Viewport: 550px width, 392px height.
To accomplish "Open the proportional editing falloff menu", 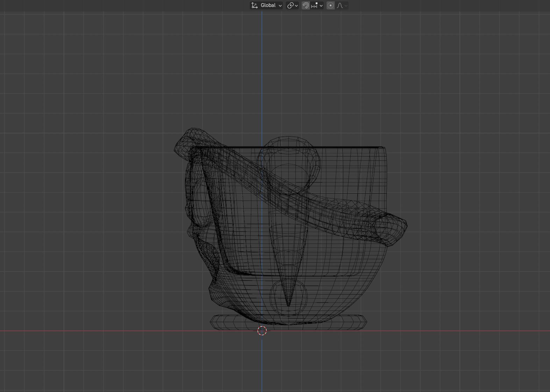I will coord(342,5).
